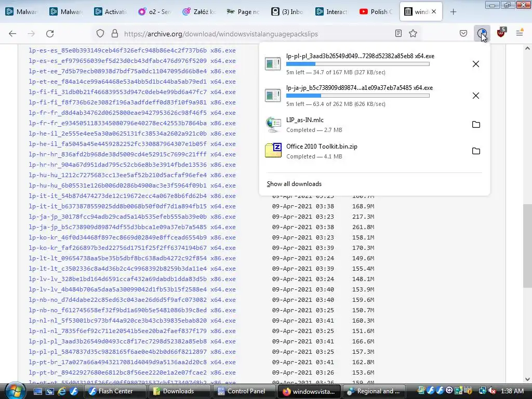532x399 pixels.
Task: Click the Office 2010 Toolkit zip icon
Action: coord(273,150)
